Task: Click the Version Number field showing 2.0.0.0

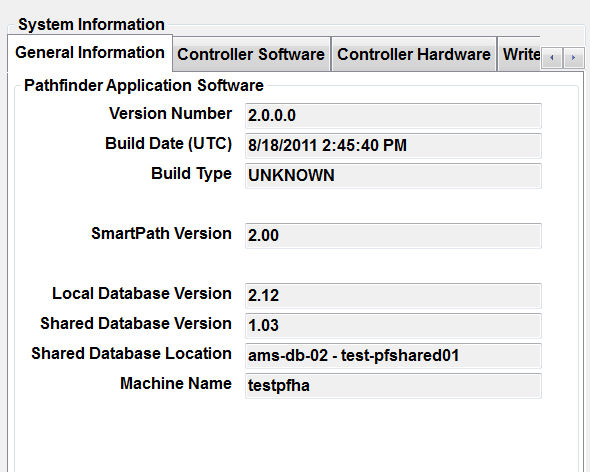Action: (393, 116)
